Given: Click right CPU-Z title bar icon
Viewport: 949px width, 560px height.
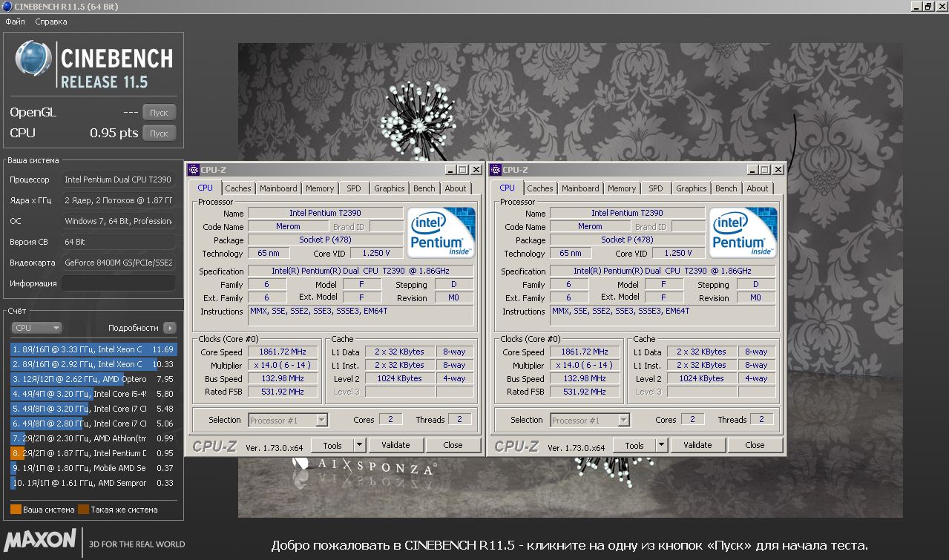Looking at the screenshot, I should [496, 170].
